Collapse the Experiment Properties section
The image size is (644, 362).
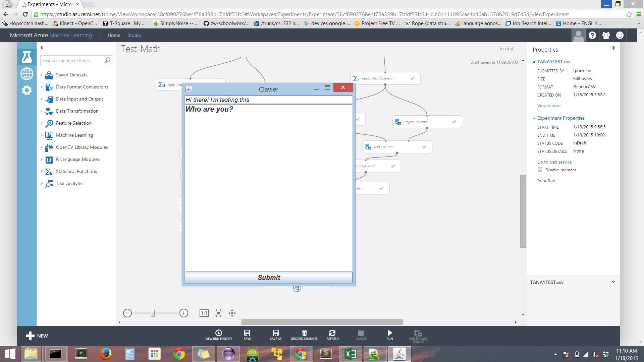[x=534, y=118]
